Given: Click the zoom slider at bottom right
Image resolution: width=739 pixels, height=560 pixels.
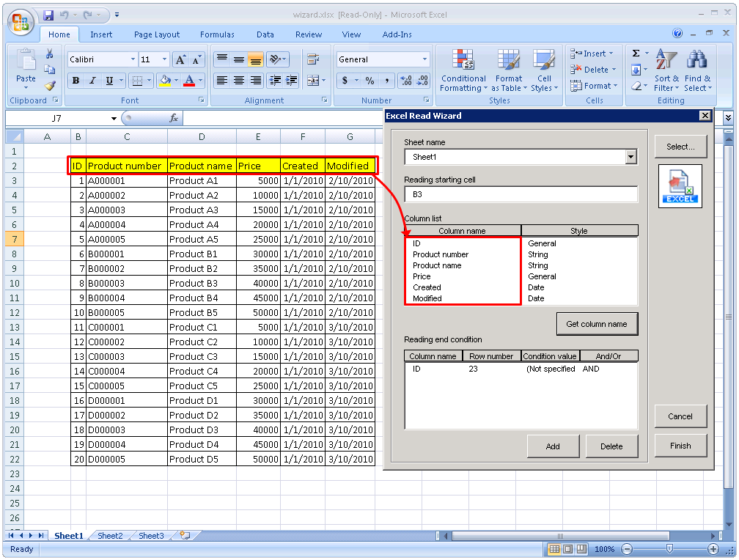Looking at the screenshot, I should (x=669, y=549).
